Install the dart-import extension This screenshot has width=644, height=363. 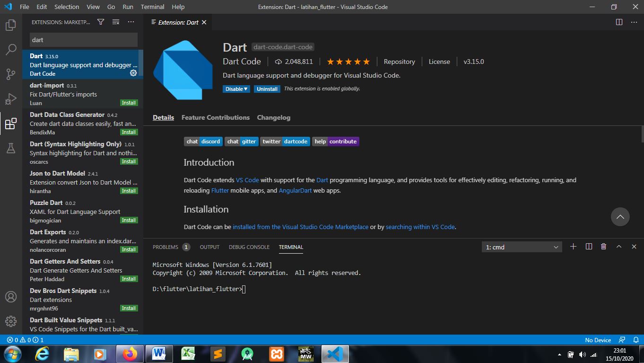129,103
